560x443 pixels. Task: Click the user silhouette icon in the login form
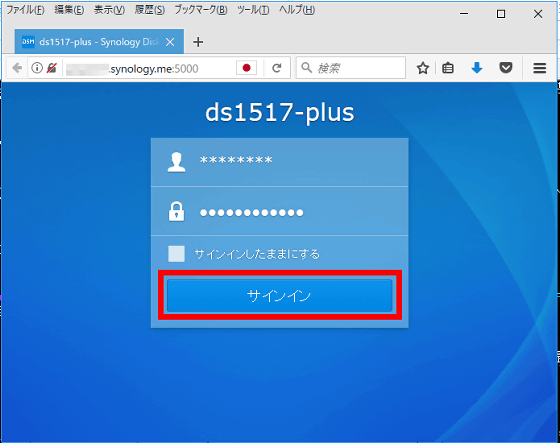pyautogui.click(x=176, y=162)
